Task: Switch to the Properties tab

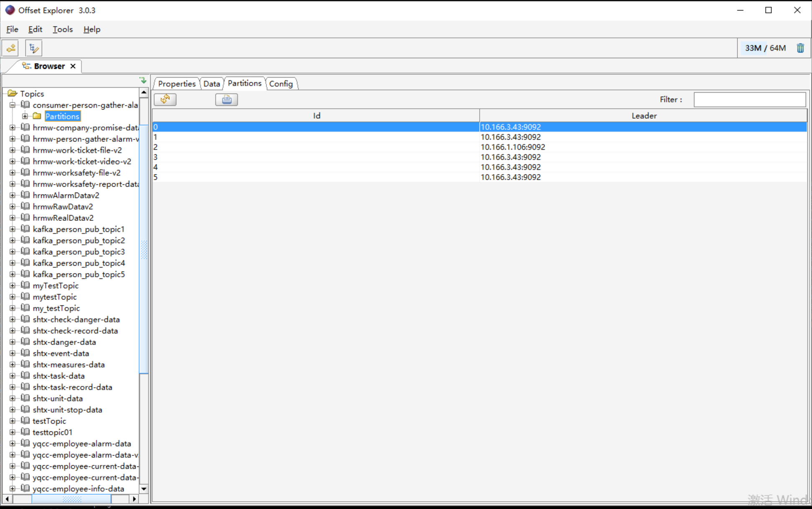Action: [x=176, y=84]
